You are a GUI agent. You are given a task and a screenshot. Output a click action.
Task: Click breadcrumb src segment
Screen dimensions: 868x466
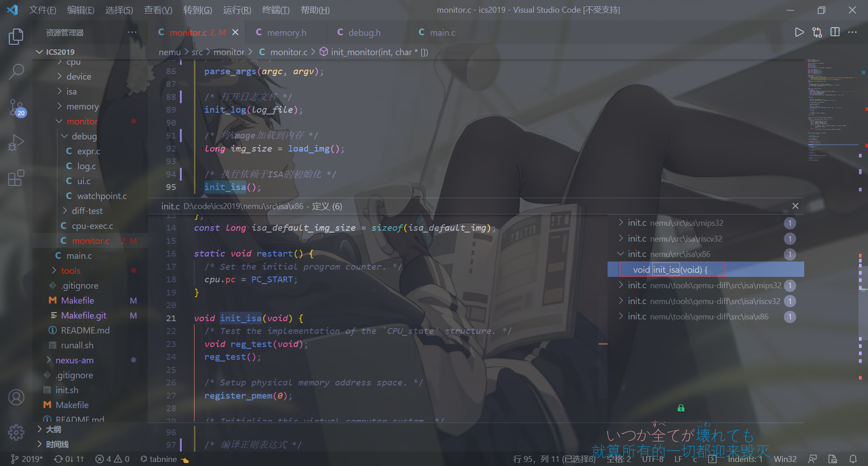pyautogui.click(x=197, y=52)
